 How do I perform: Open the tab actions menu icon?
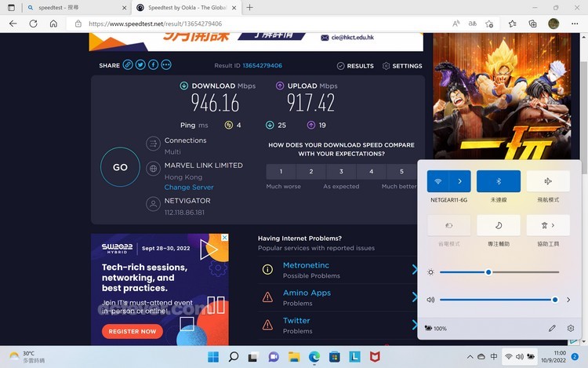tap(11, 8)
